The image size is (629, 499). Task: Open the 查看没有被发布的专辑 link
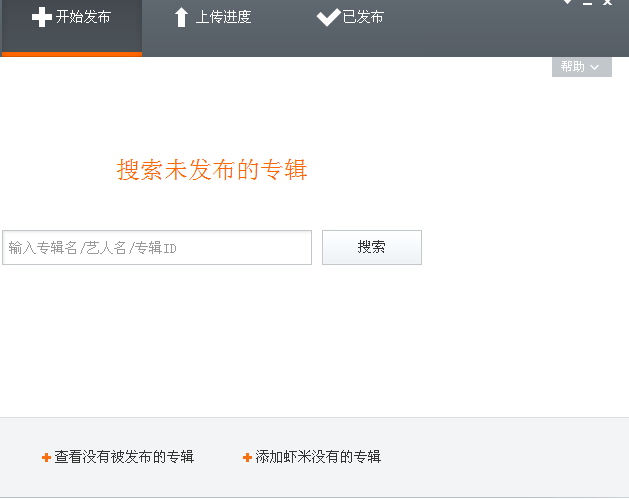coord(124,457)
